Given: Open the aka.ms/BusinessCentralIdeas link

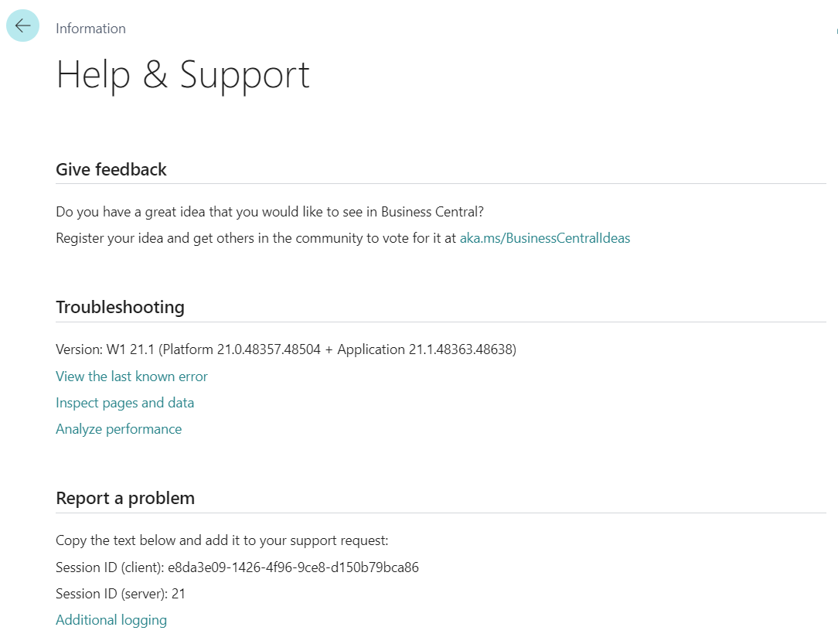Looking at the screenshot, I should pyautogui.click(x=544, y=238).
